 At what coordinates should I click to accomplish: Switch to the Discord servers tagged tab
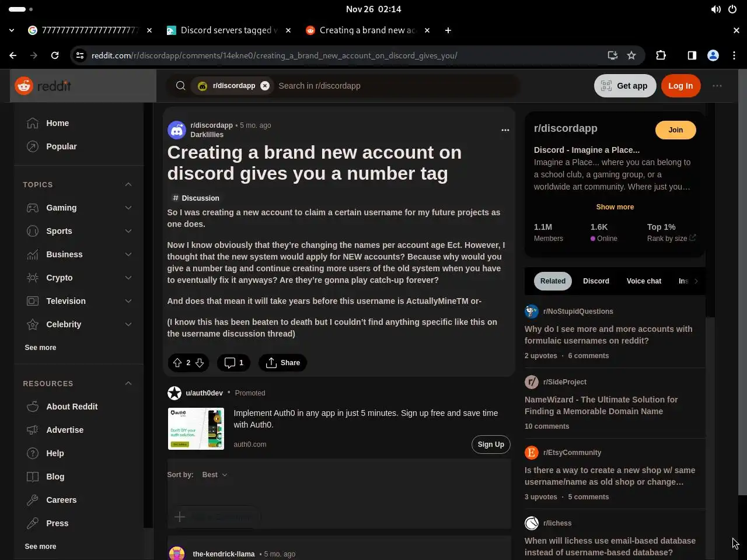click(x=229, y=30)
